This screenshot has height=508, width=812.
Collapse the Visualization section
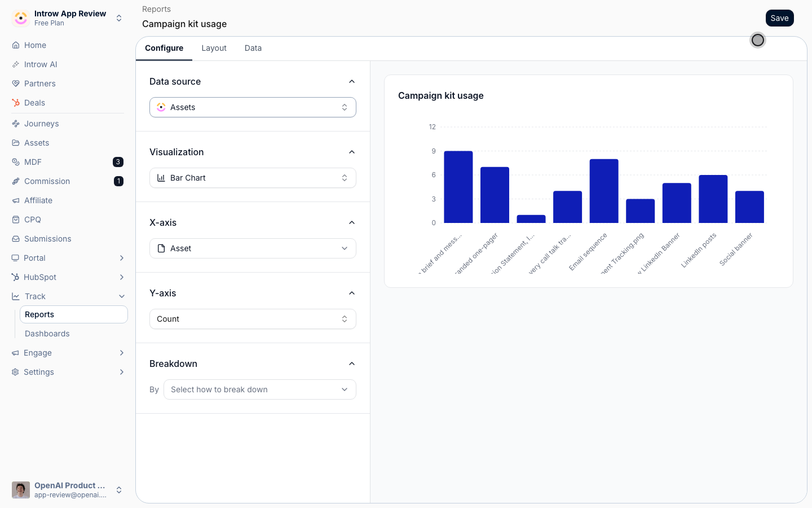point(352,152)
